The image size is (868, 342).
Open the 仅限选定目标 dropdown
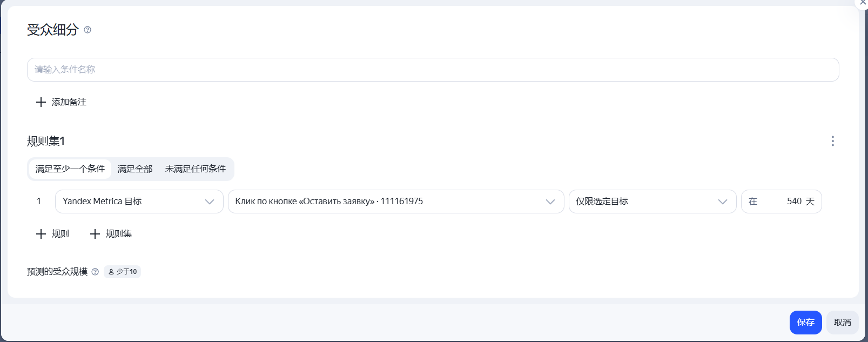(652, 202)
